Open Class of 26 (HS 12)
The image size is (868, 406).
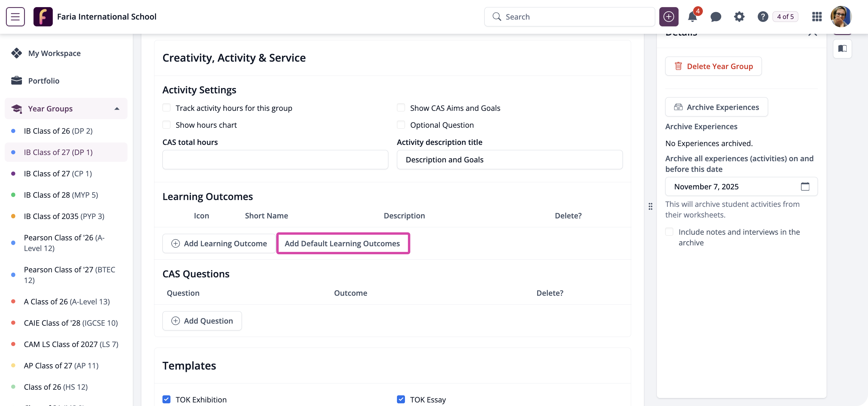tap(66, 387)
